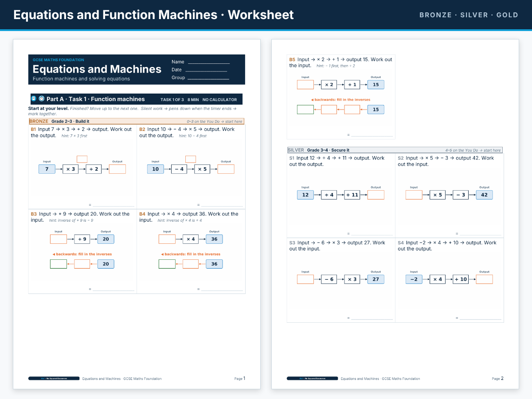
Task: Click the '+ 10' operation box in question S4
Action: pos(461,279)
